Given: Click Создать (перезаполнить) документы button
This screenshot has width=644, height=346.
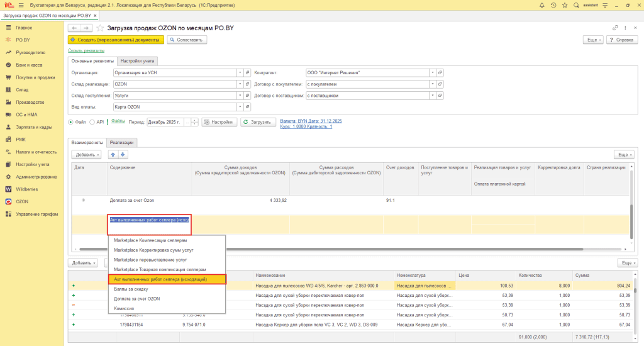Looking at the screenshot, I should click(x=116, y=40).
